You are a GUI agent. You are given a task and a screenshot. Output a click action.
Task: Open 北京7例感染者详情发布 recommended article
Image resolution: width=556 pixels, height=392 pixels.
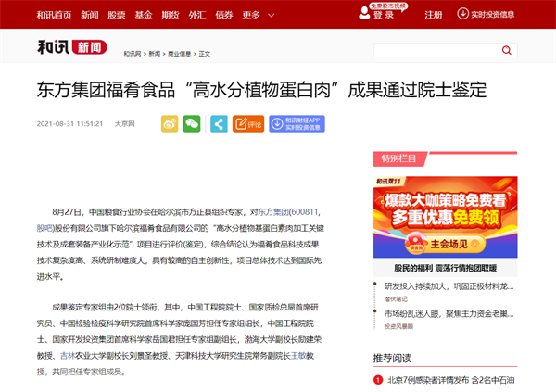450,380
